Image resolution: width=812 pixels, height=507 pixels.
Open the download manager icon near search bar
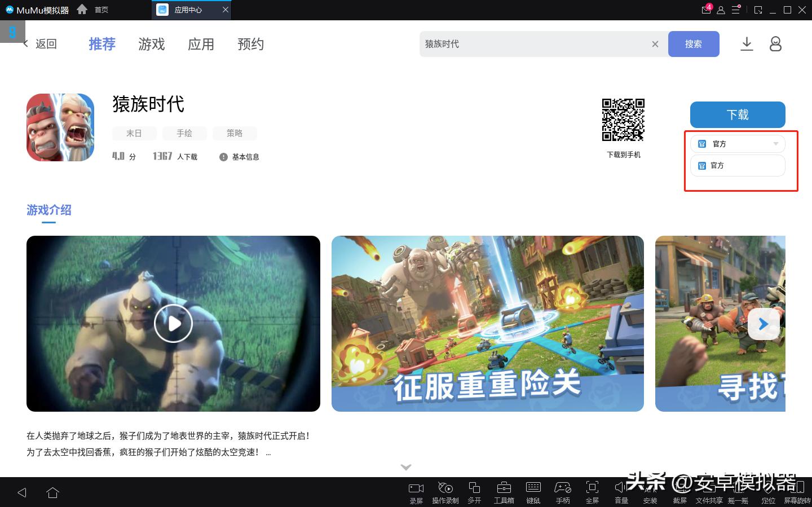pyautogui.click(x=747, y=44)
